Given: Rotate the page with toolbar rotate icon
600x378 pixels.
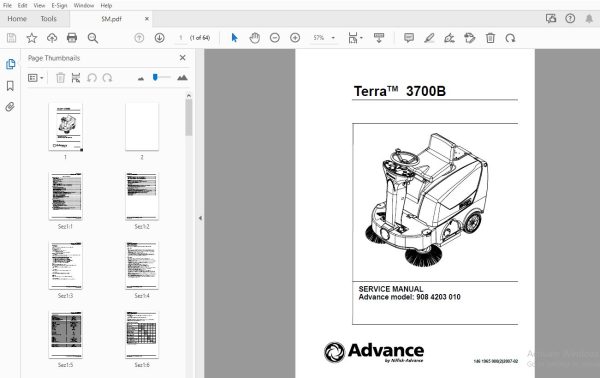Looking at the screenshot, I should 510,38.
